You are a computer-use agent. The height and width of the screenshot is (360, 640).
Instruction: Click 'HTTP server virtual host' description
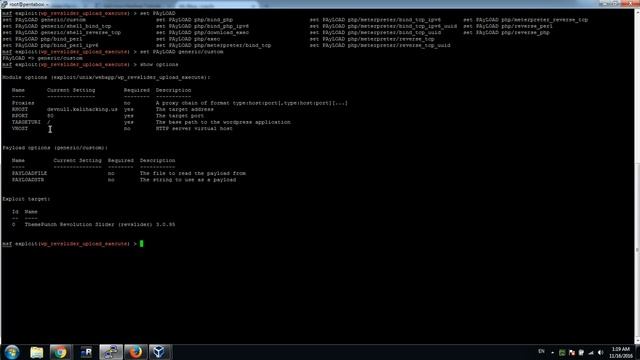[x=194, y=129]
